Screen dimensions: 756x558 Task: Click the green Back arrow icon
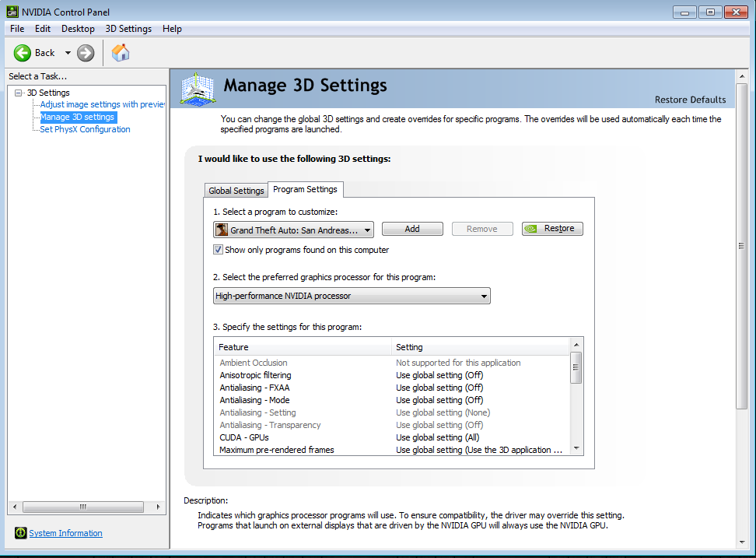point(23,53)
